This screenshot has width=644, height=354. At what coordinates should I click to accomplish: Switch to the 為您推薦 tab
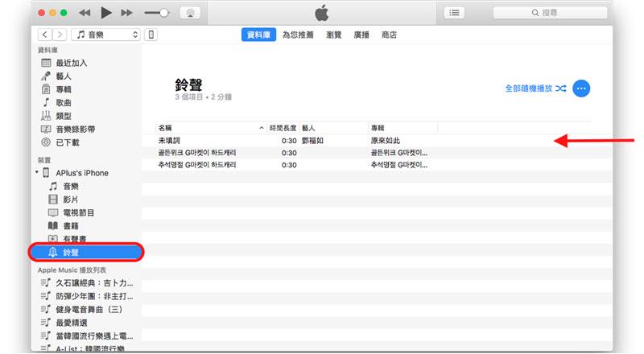[x=298, y=35]
